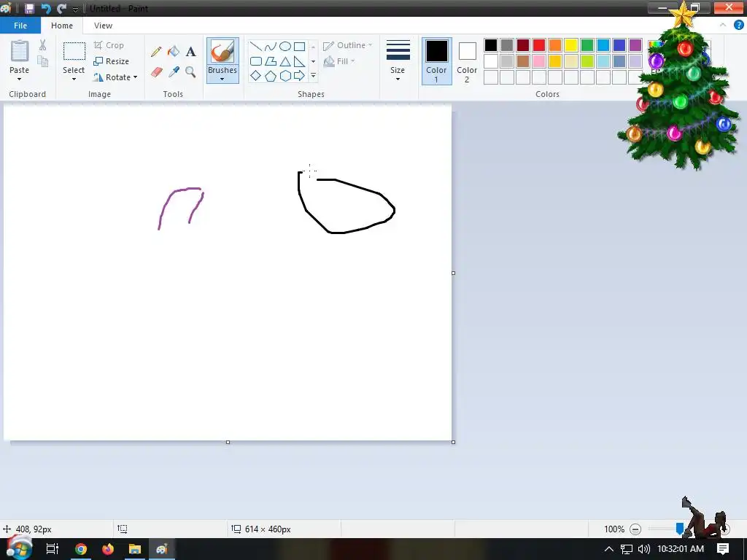
Task: Click the Undo arrow in title bar
Action: 46,9
